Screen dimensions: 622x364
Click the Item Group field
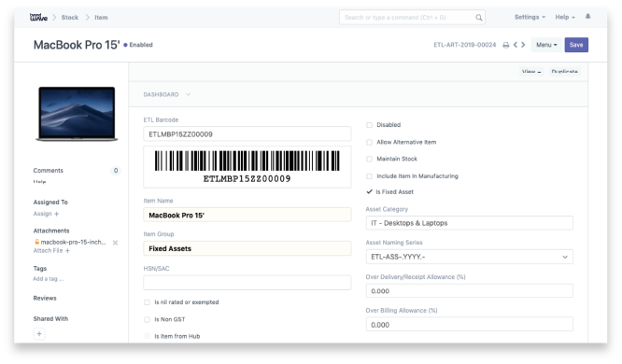coord(247,248)
